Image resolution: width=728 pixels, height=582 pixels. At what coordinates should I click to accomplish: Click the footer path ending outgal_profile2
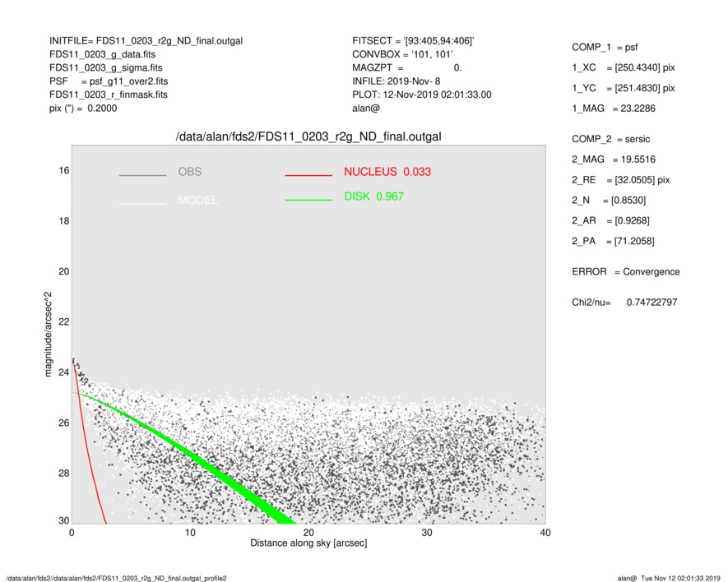(116, 578)
